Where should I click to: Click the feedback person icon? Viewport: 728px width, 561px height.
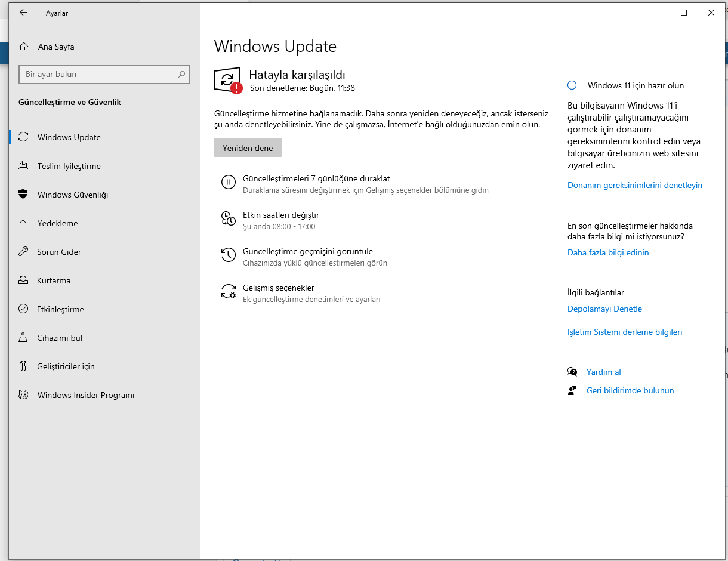[x=572, y=390]
